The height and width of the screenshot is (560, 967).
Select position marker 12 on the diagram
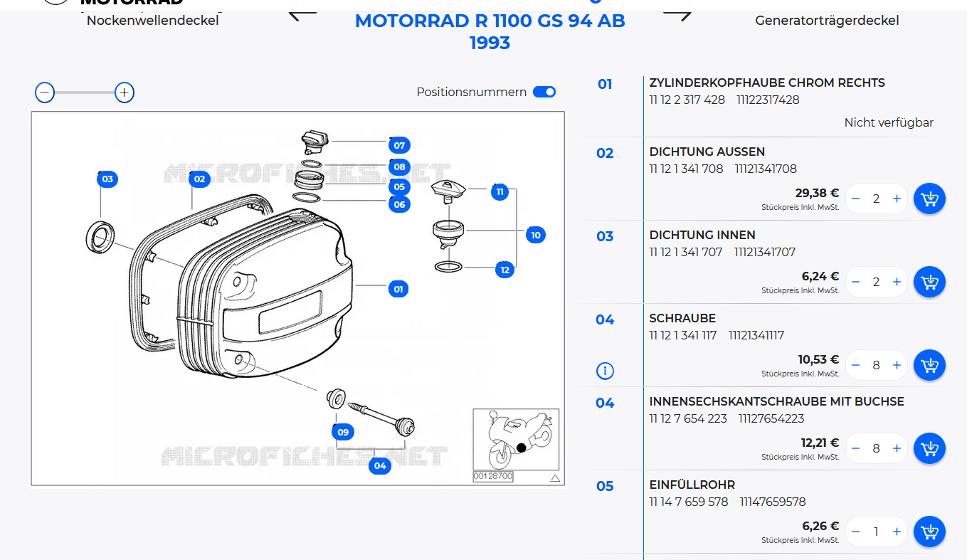click(505, 270)
